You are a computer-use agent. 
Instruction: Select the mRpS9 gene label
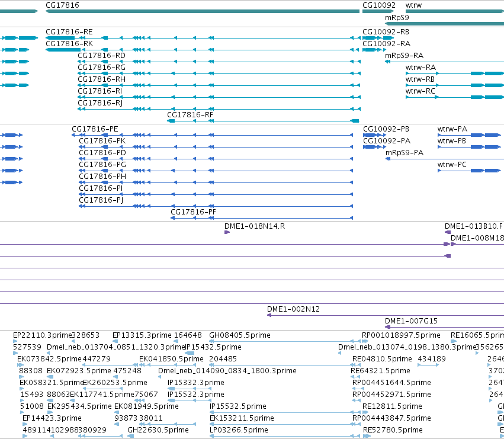click(x=397, y=18)
